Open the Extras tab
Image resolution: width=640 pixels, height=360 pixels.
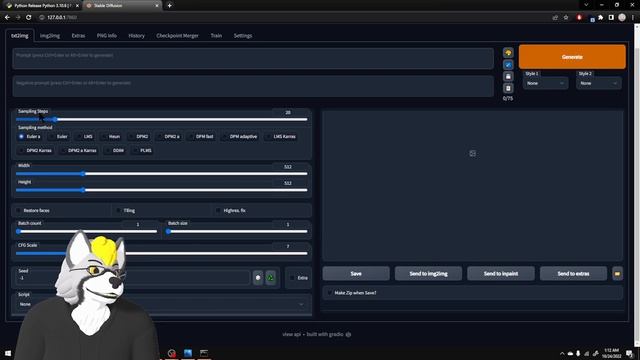78,36
